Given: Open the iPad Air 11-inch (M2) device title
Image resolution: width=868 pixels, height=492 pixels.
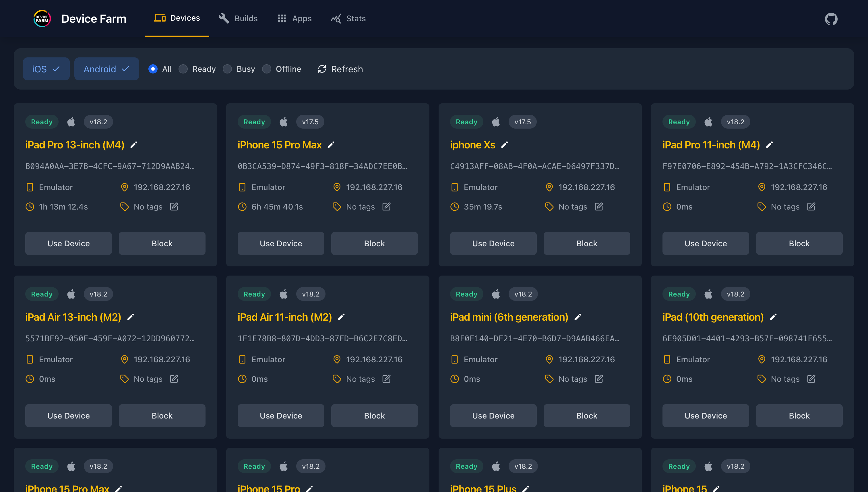Looking at the screenshot, I should (284, 317).
